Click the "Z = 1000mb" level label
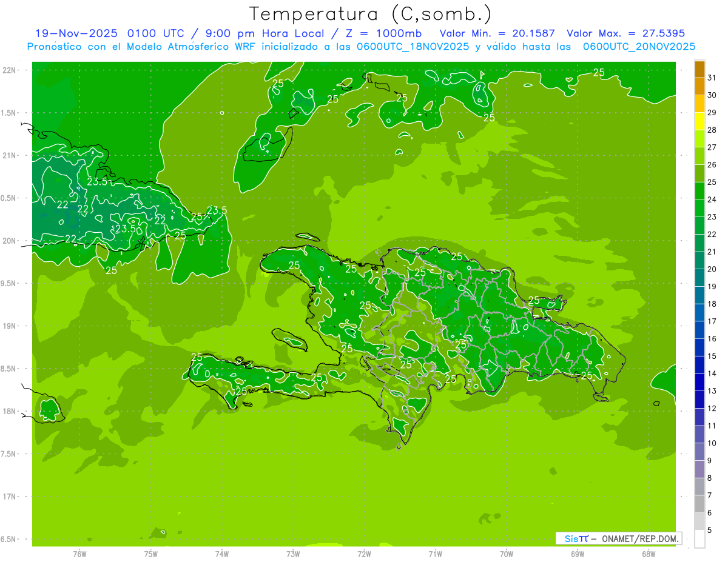This screenshot has width=728, height=562. point(383,33)
